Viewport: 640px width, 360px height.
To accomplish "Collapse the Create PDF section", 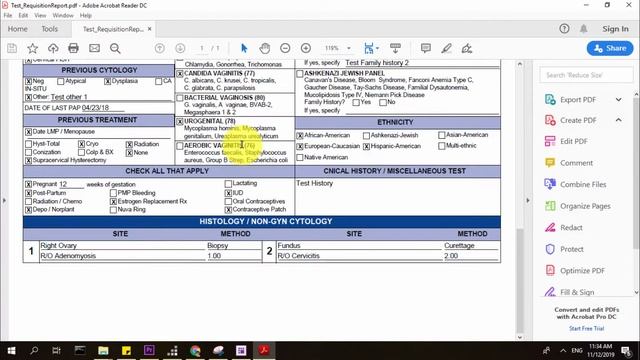I will [619, 120].
